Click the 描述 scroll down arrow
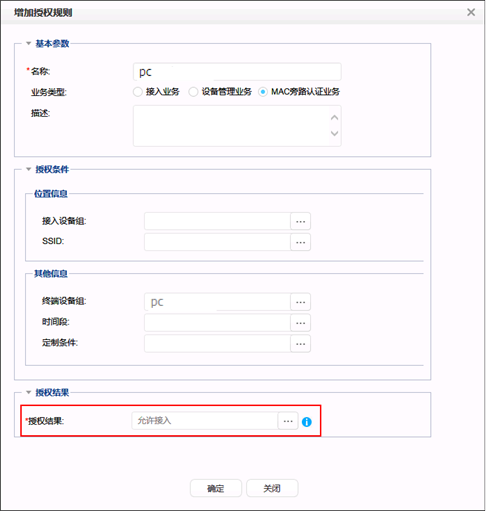The width and height of the screenshot is (486, 512). click(334, 133)
